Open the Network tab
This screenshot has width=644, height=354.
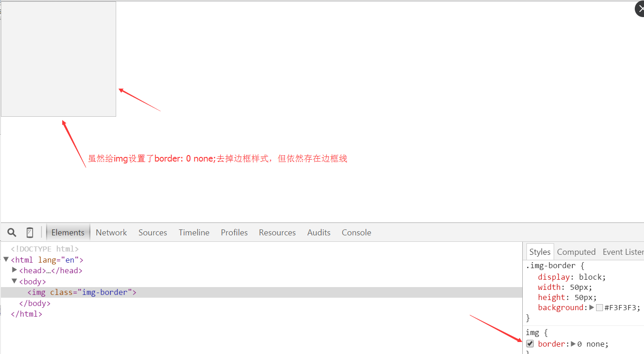(111, 233)
